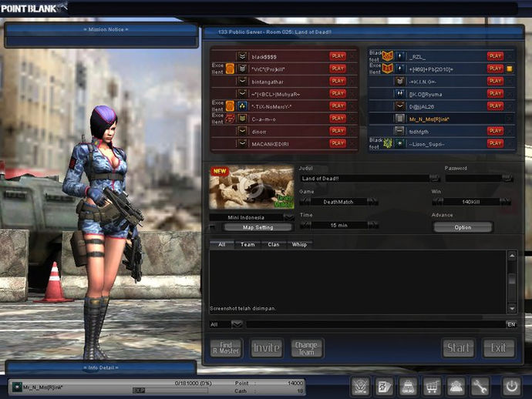This screenshot has height=399, width=532.
Task: Click rank icon beside player C--a--m--o
Action: coord(242,119)
